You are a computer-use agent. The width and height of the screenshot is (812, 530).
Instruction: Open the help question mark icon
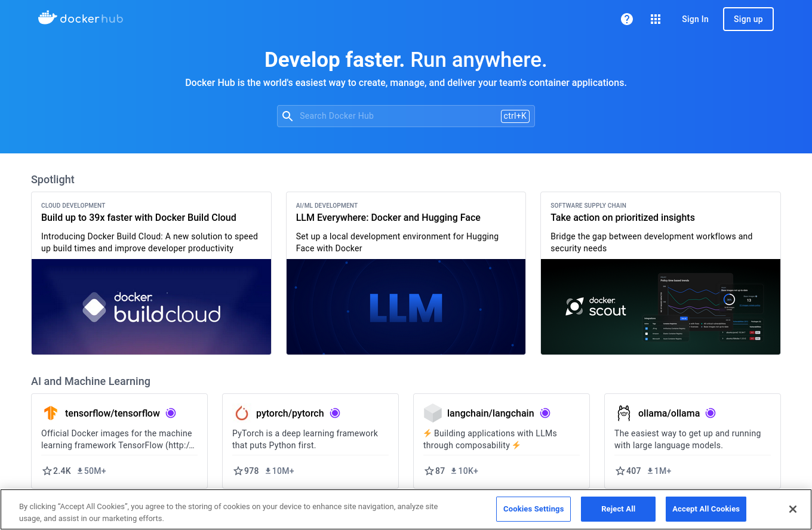pyautogui.click(x=627, y=19)
